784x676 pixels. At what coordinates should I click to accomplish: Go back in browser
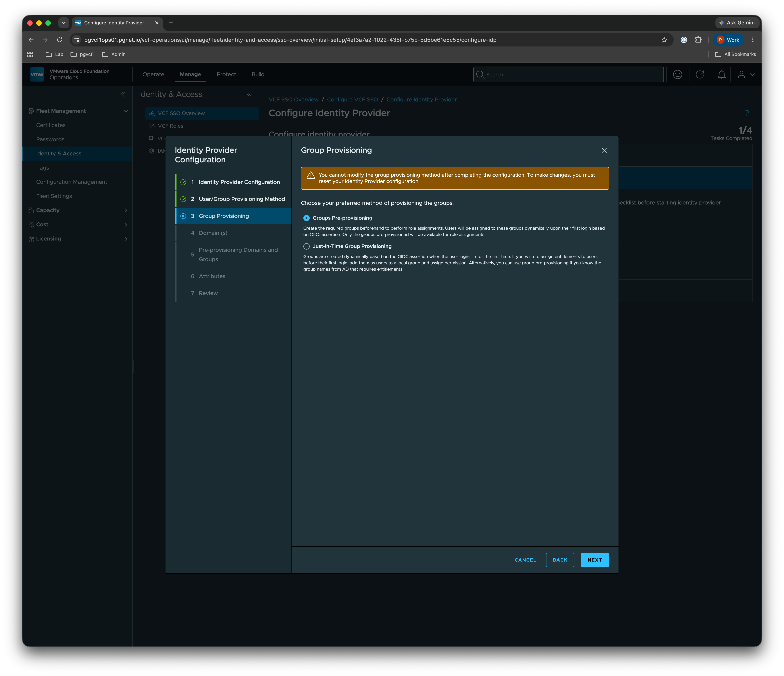31,40
